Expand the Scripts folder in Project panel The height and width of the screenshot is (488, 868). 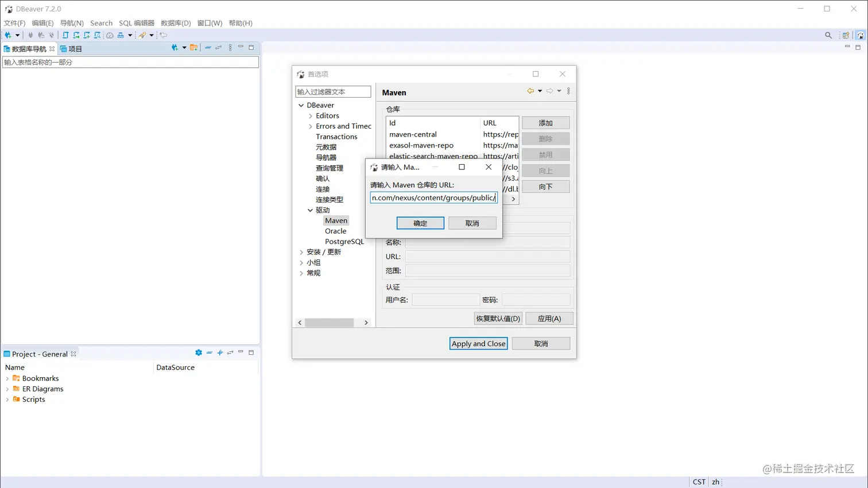pyautogui.click(x=7, y=400)
